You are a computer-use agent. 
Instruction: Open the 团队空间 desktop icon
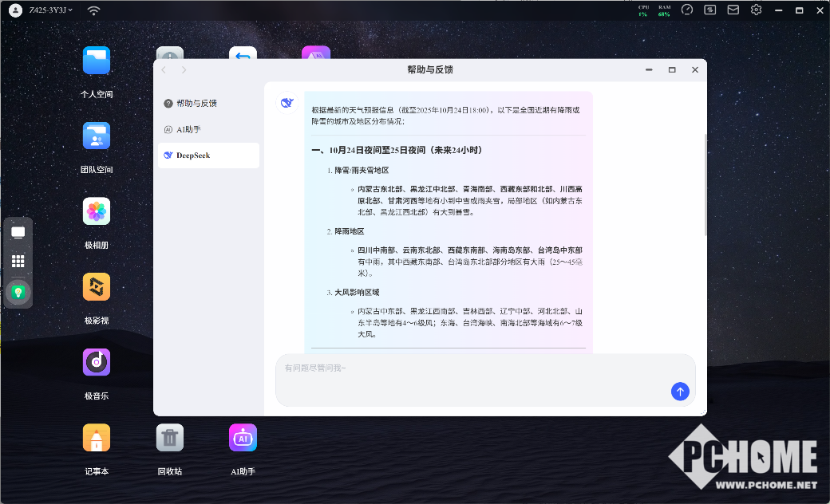(97, 136)
